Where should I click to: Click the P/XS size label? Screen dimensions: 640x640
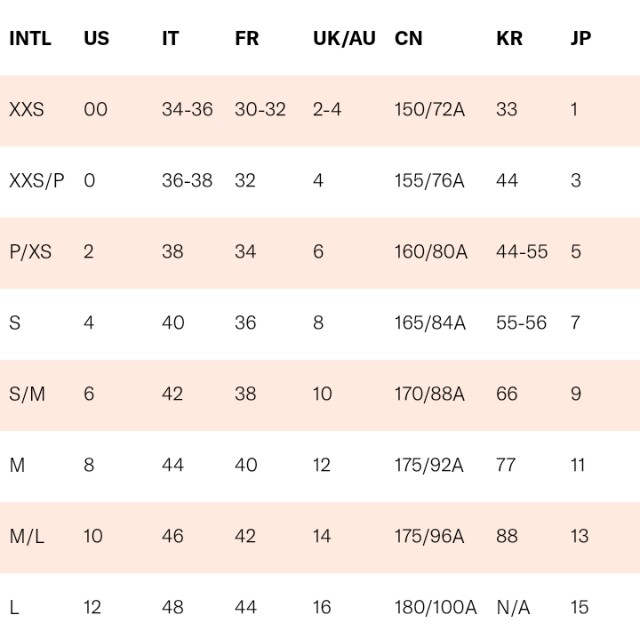pos(30,251)
